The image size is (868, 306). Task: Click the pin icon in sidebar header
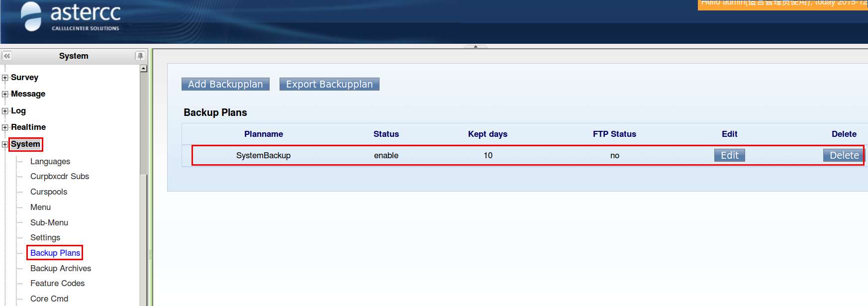coord(140,56)
